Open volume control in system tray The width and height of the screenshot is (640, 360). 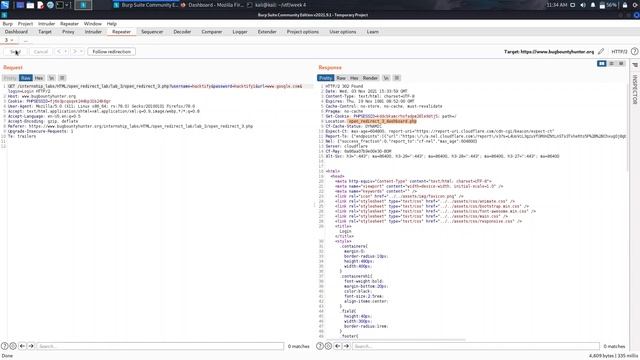[x=583, y=5]
